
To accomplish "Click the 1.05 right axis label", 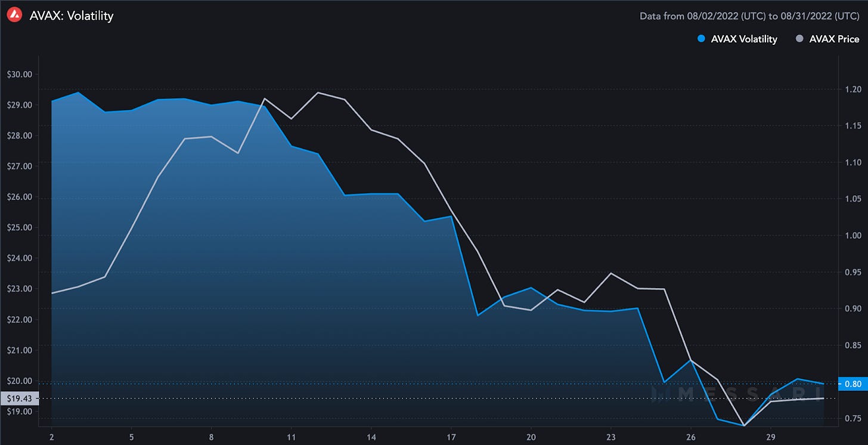I will click(852, 199).
